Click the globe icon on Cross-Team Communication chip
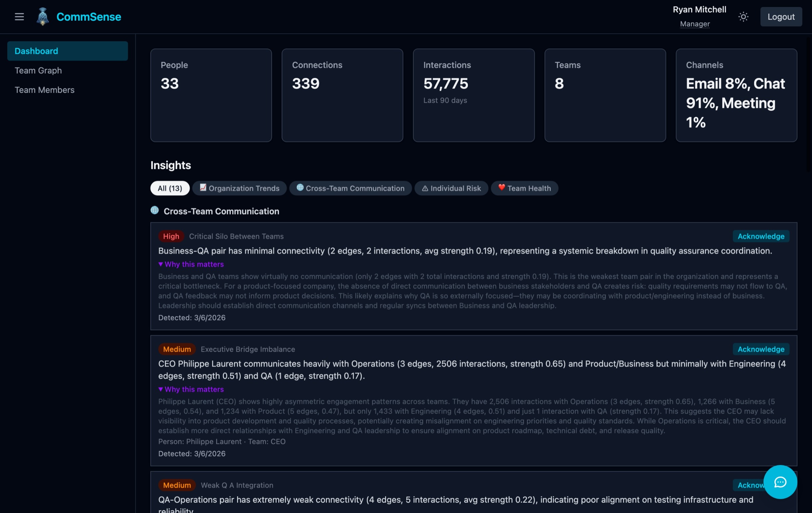Viewport: 812px width, 513px height. point(300,188)
